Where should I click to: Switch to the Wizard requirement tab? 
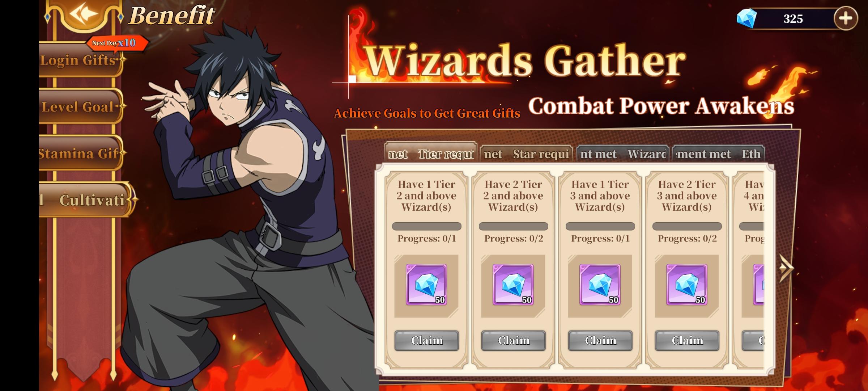(x=623, y=155)
